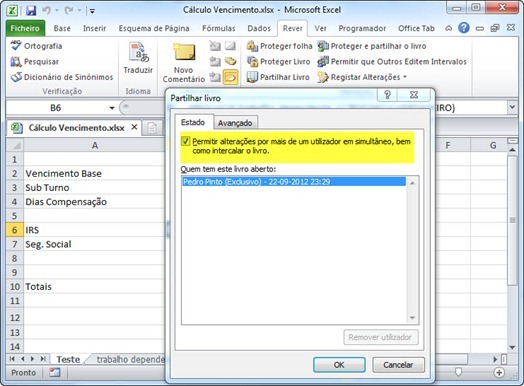Select the Estado dialog tab
Image resolution: width=524 pixels, height=386 pixels.
pyautogui.click(x=193, y=122)
